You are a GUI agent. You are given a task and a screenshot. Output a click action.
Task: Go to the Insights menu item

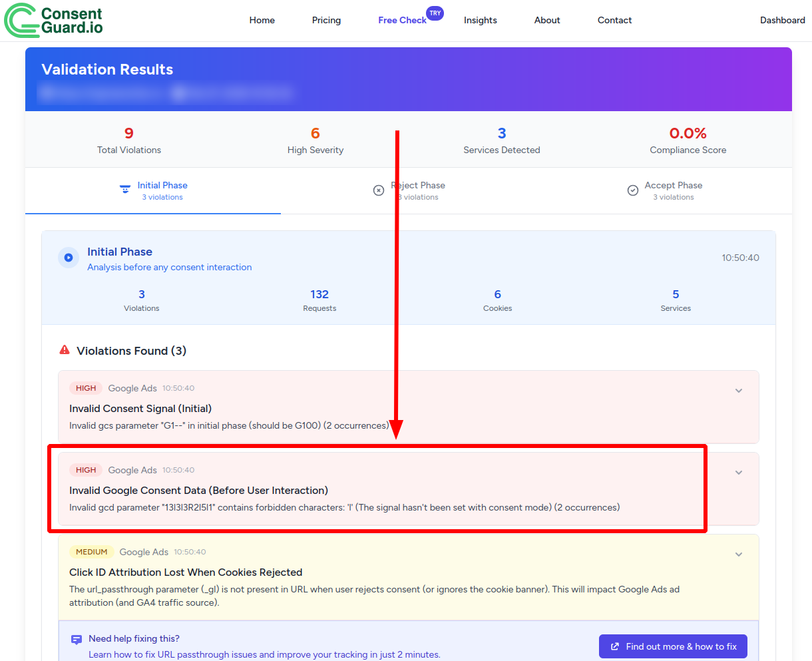480,21
